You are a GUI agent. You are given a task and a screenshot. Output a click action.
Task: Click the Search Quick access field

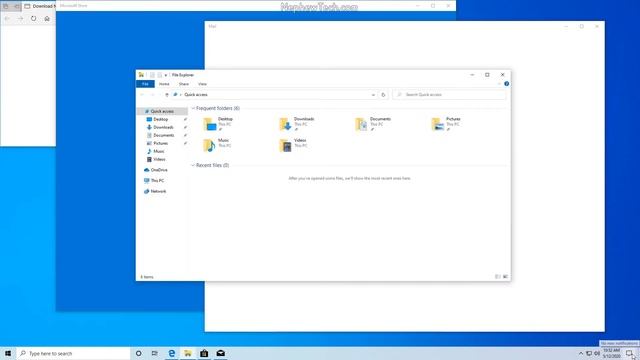[449, 95]
